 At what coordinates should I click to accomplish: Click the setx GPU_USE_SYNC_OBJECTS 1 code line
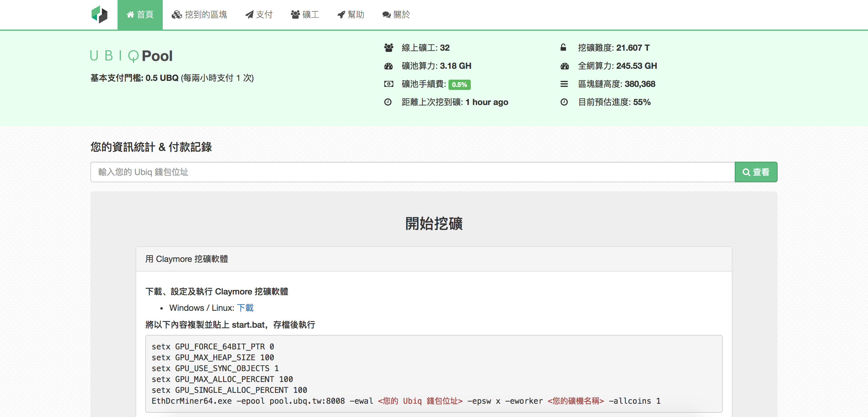coord(215,368)
